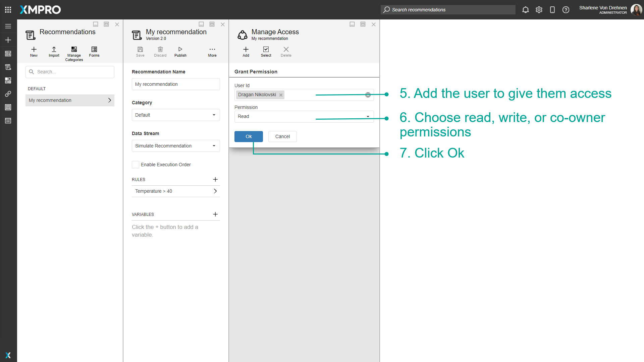The height and width of the screenshot is (362, 644).
Task: Click the Save icon in My recommendation toolbar
Action: [x=140, y=51]
